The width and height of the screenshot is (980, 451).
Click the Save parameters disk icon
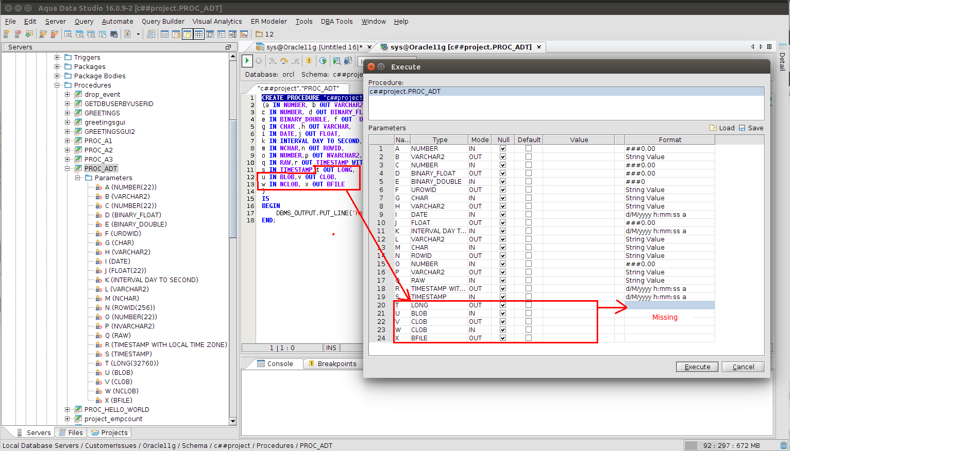click(742, 128)
